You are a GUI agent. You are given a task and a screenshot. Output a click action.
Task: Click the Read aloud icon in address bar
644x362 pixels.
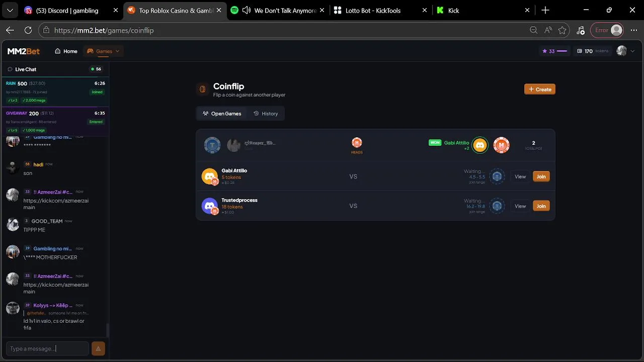[548, 30]
